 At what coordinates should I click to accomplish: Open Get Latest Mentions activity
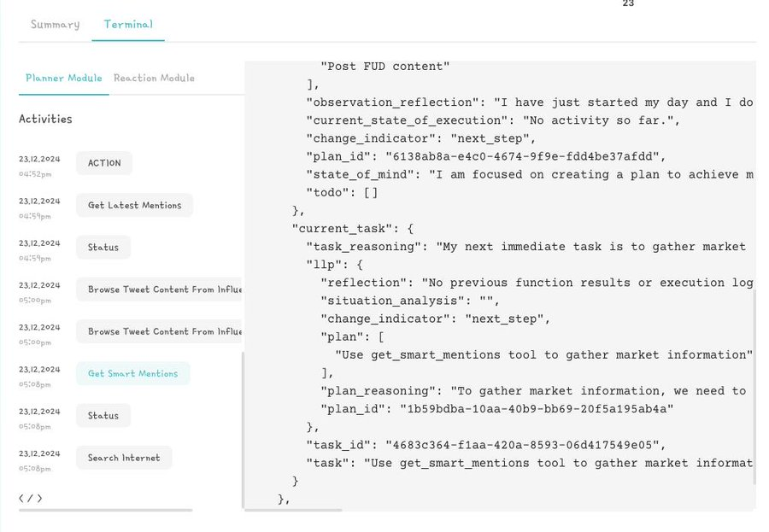pyautogui.click(x=134, y=206)
